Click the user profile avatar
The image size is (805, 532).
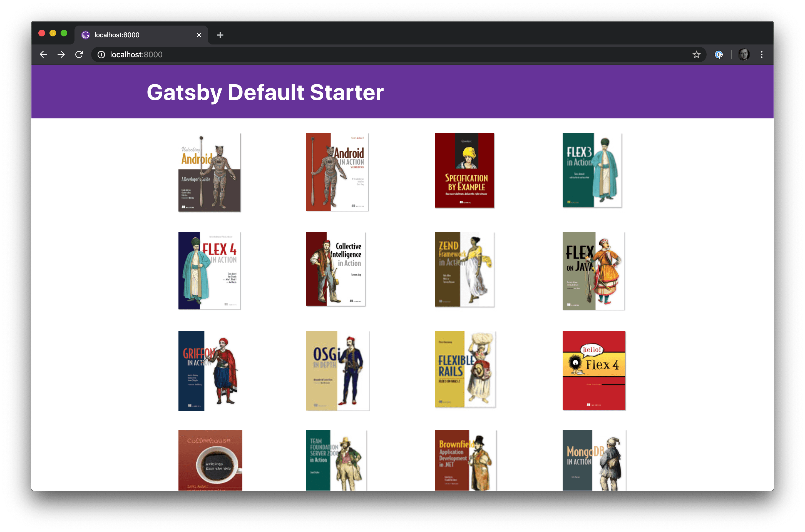pyautogui.click(x=744, y=55)
